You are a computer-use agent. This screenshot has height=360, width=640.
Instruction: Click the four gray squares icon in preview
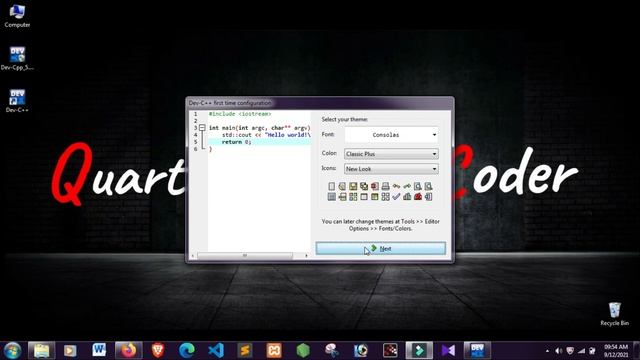click(x=385, y=197)
